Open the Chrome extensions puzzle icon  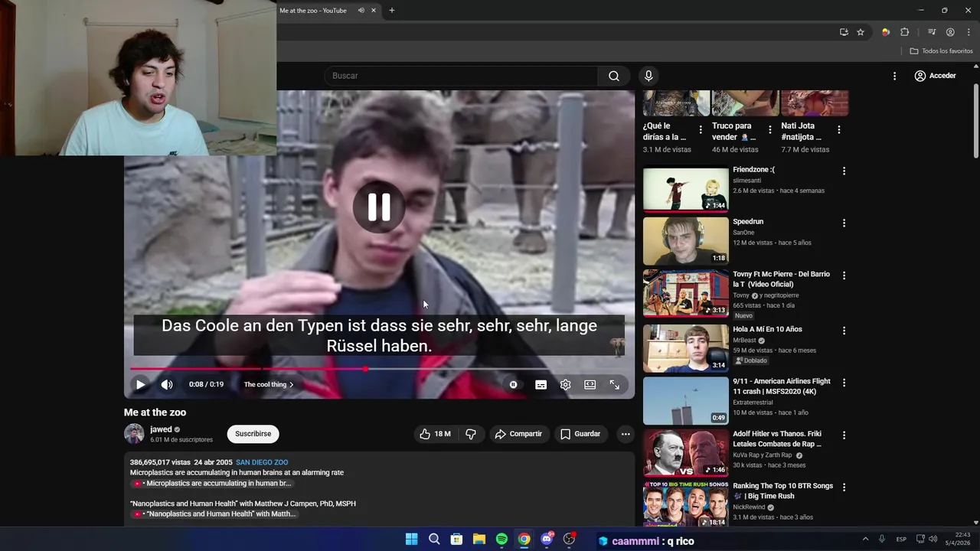point(905,32)
